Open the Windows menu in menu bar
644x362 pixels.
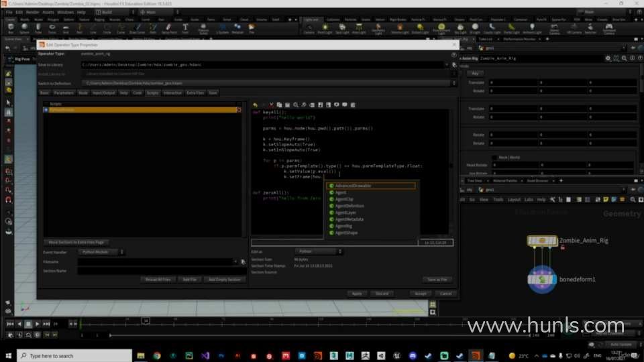tap(65, 12)
